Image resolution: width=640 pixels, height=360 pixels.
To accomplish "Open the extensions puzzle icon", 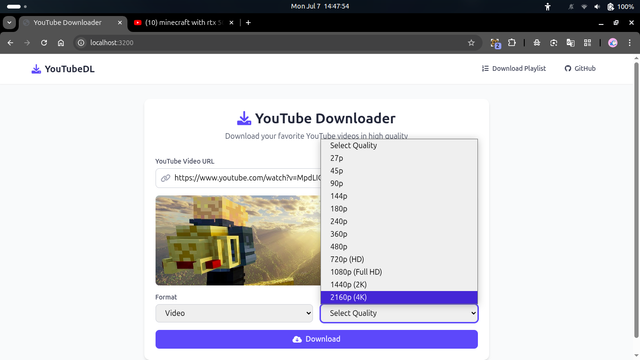I will pos(512,43).
